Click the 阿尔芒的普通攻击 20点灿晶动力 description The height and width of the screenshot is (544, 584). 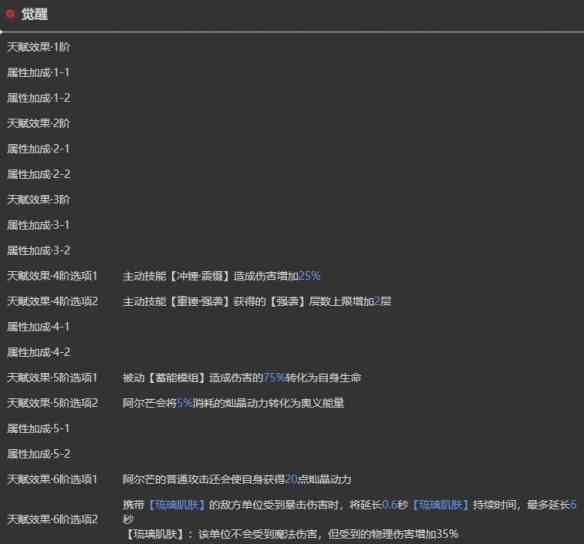point(237,479)
